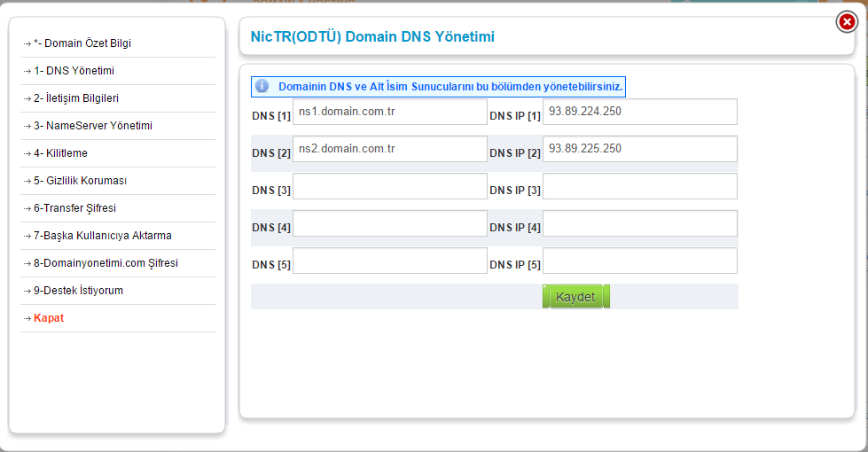Click the red Kapat link
Image resolution: width=868 pixels, height=452 pixels.
point(49,318)
